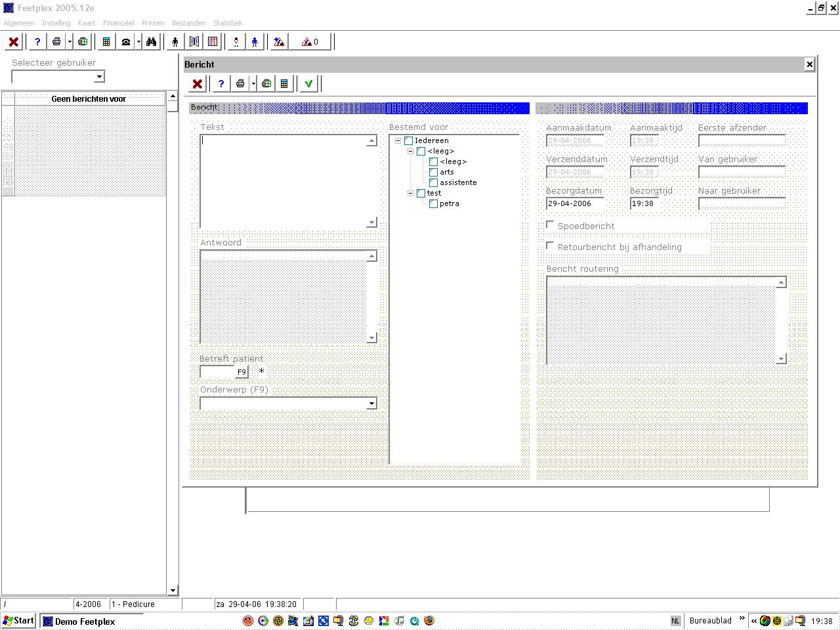Expand the Selecteer gebruiker dropdown

pyautogui.click(x=99, y=77)
